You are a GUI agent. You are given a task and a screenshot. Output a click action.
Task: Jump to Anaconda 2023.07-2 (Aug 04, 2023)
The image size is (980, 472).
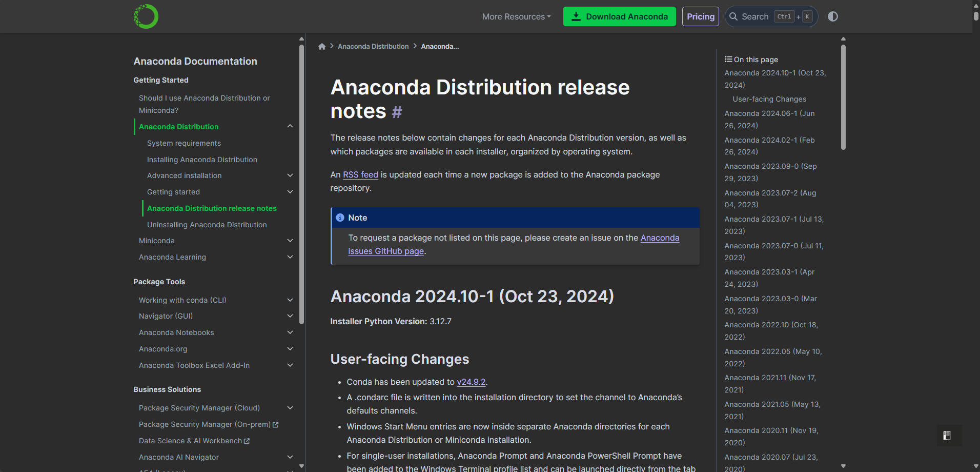coord(770,199)
